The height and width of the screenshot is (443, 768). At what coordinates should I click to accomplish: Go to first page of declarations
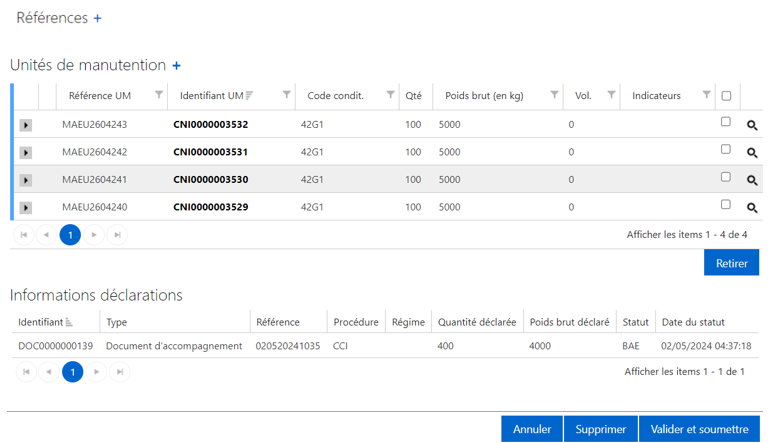pos(26,372)
